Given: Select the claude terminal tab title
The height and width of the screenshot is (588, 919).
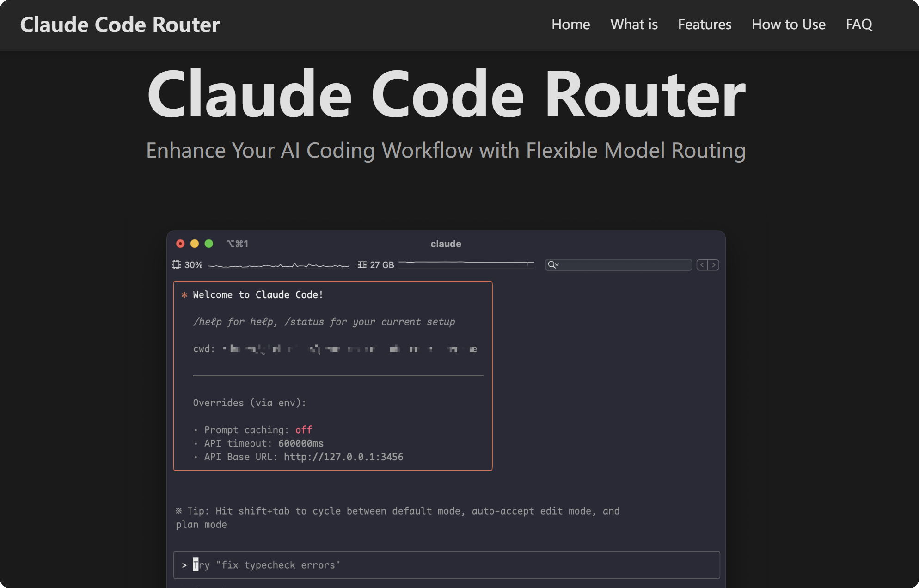Looking at the screenshot, I should point(445,244).
